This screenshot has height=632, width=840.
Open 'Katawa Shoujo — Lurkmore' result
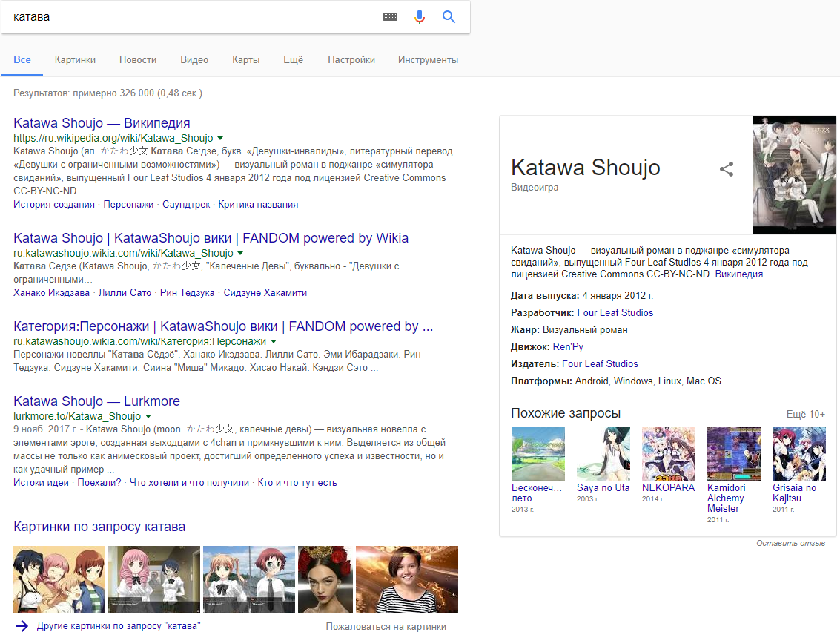tap(96, 401)
